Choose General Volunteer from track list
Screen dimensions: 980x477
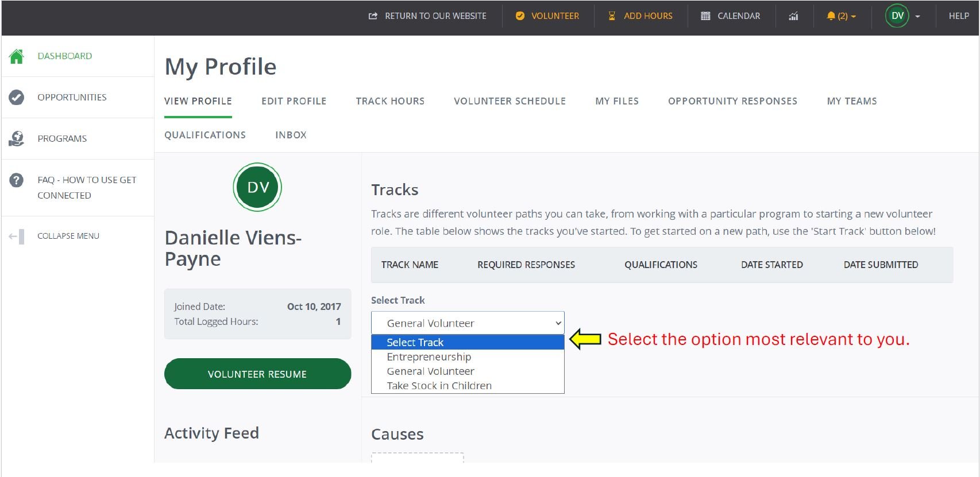tap(468, 371)
